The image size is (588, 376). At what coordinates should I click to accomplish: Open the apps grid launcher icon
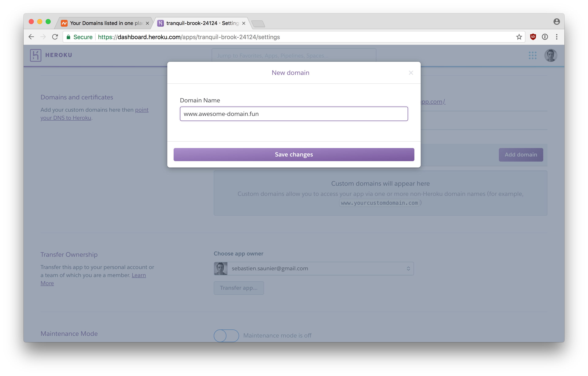point(532,55)
